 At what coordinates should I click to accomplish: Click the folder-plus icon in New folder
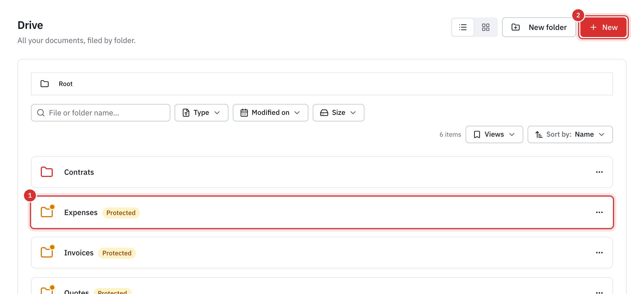coord(516,27)
